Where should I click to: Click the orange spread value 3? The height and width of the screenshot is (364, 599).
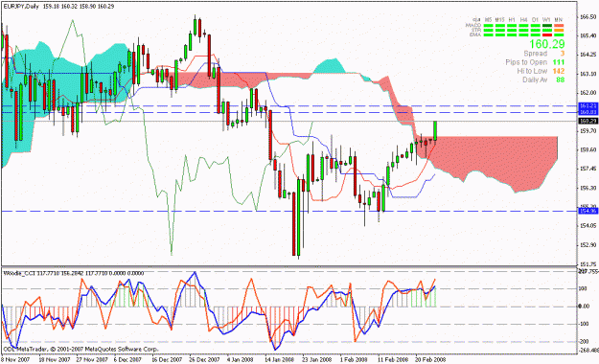coord(562,54)
